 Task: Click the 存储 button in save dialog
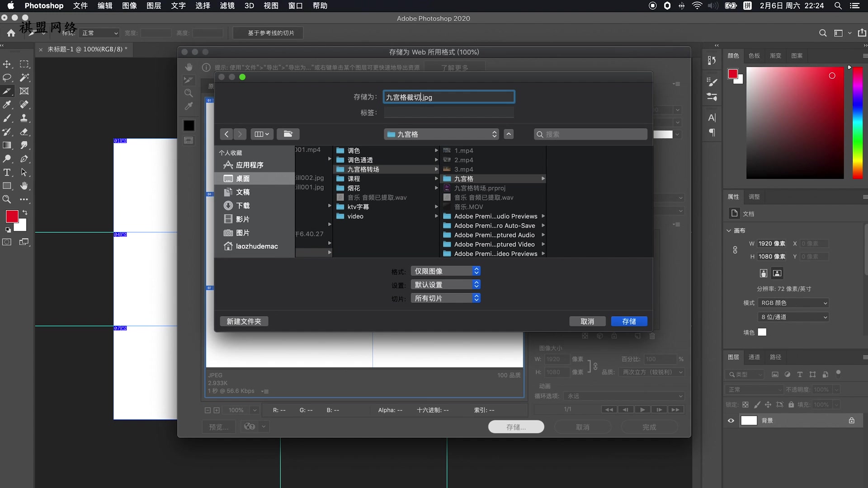pyautogui.click(x=629, y=321)
